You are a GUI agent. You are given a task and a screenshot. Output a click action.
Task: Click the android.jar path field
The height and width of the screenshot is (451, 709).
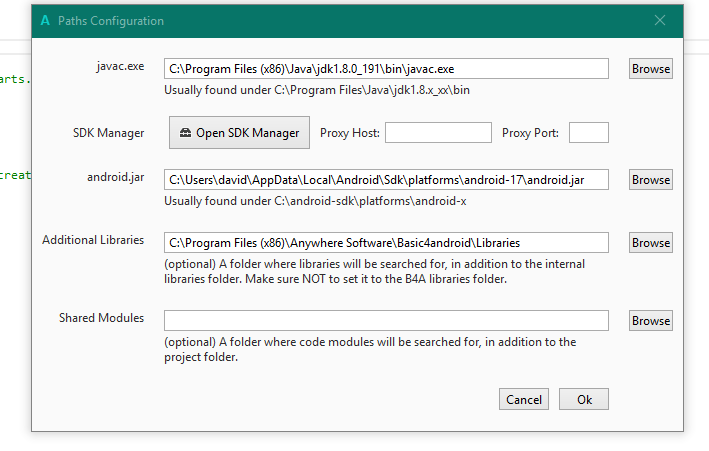point(386,180)
